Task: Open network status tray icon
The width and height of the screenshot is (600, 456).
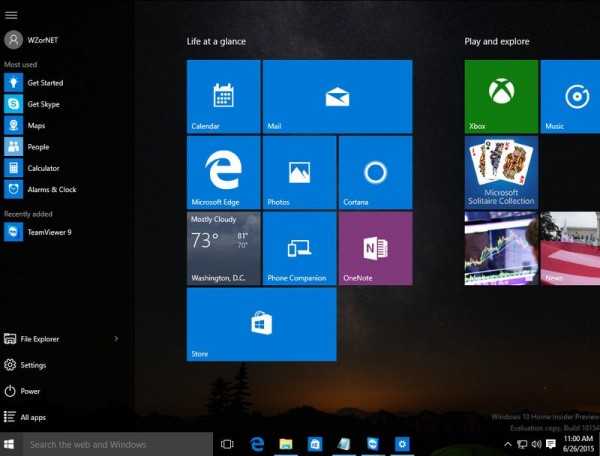Action: tap(522, 444)
